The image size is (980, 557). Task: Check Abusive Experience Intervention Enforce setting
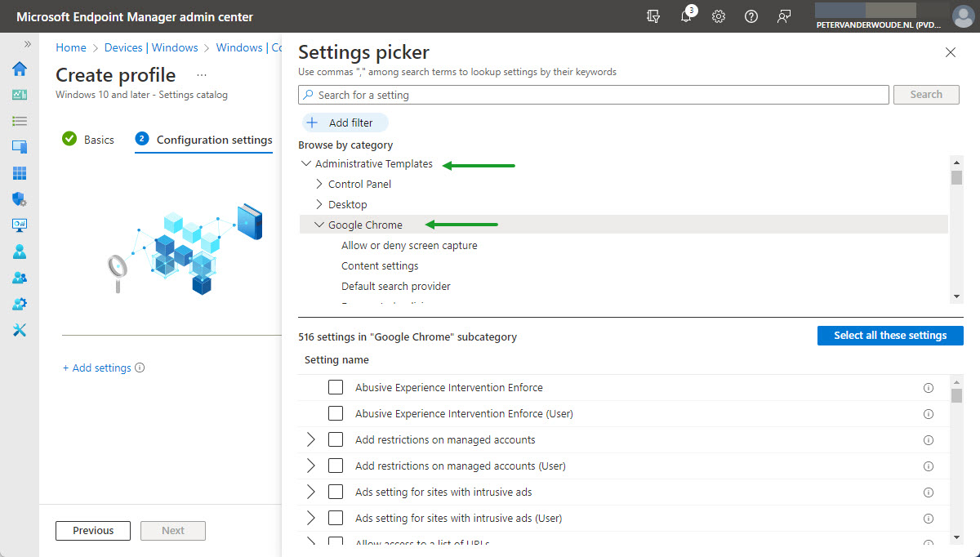tap(336, 387)
